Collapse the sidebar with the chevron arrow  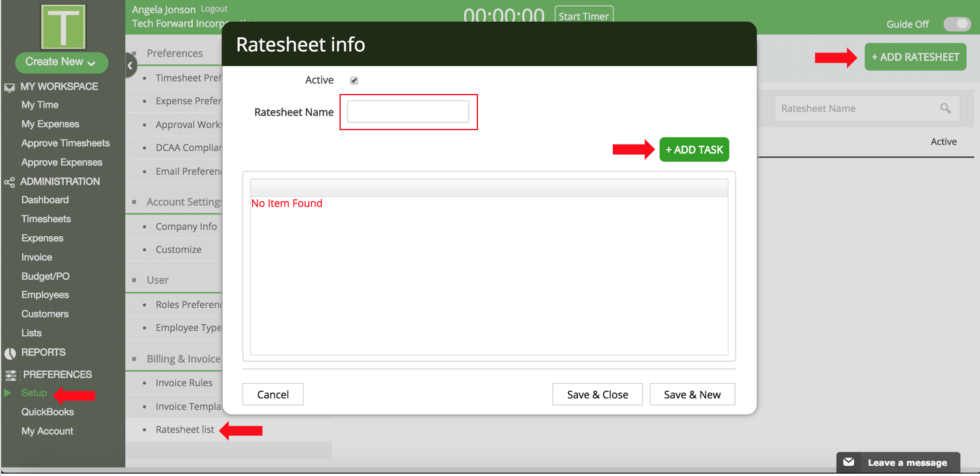pyautogui.click(x=130, y=66)
